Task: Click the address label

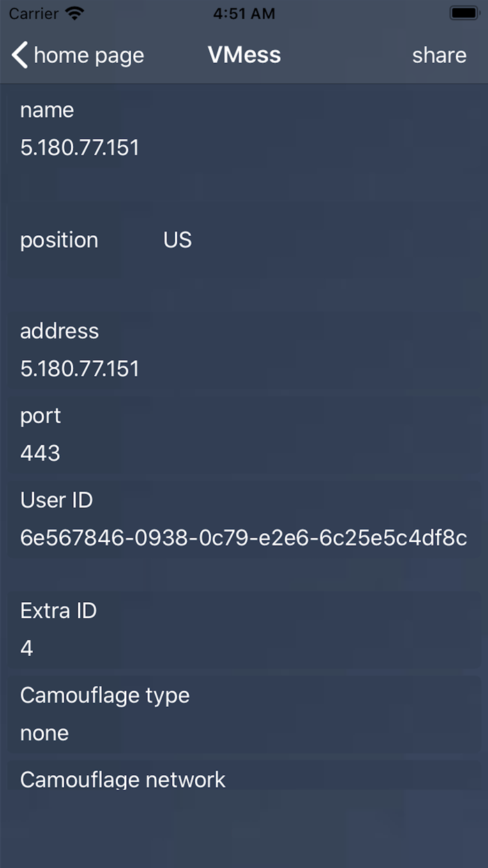Action: point(59,331)
